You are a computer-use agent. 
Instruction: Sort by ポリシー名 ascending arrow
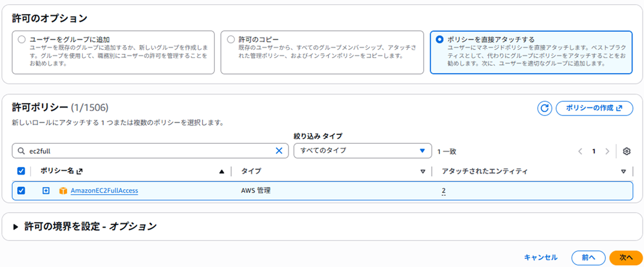pyautogui.click(x=221, y=172)
